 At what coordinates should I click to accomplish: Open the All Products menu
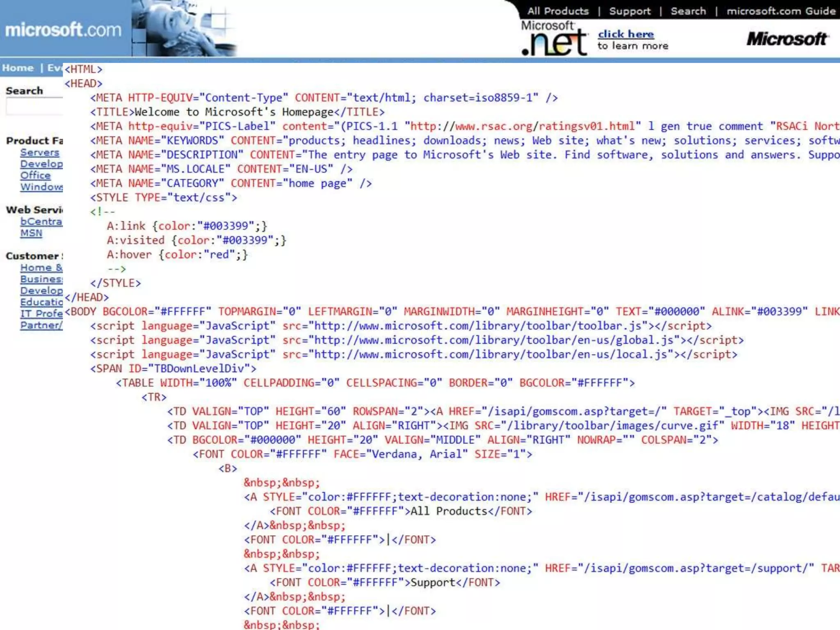[558, 11]
